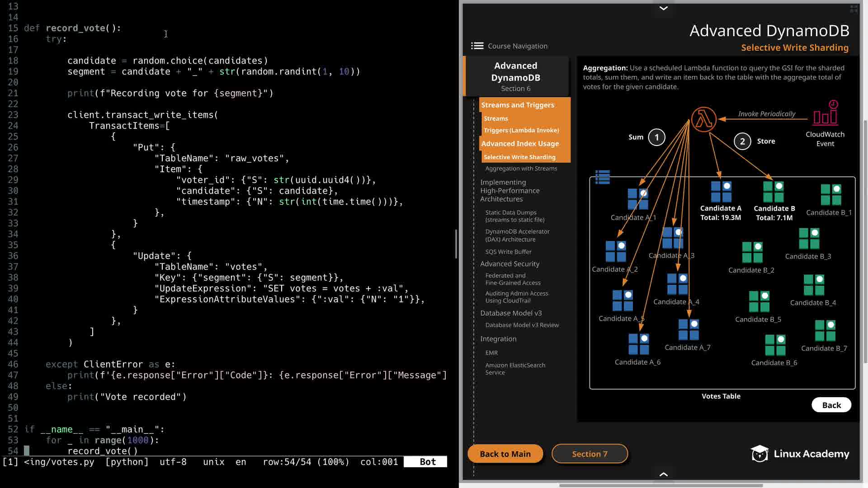The width and height of the screenshot is (868, 488).
Task: Click the DynamoDB table icon above the Votes Table
Action: (x=603, y=177)
